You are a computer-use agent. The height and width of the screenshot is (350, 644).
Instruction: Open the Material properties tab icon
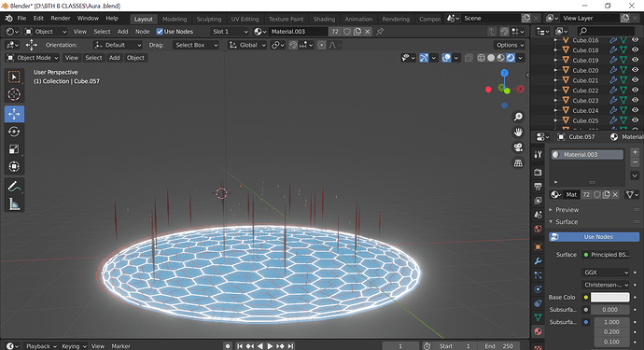(x=538, y=331)
